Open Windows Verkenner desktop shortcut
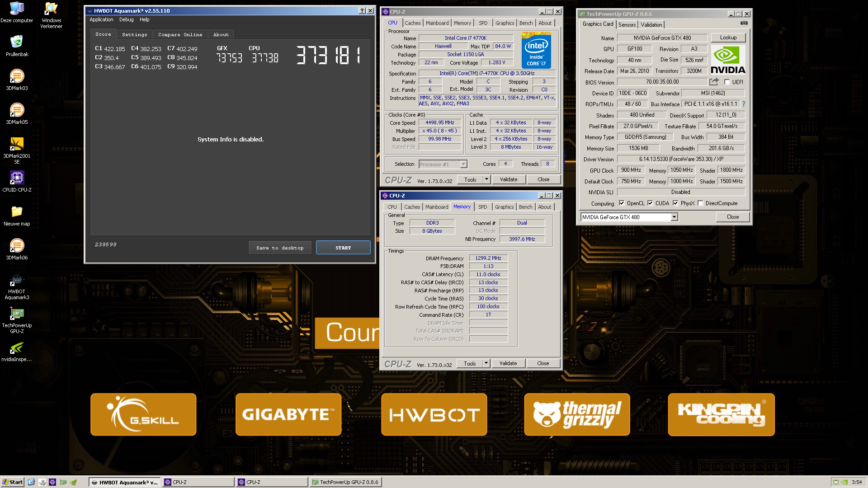The height and width of the screenshot is (488, 868). 51,15
